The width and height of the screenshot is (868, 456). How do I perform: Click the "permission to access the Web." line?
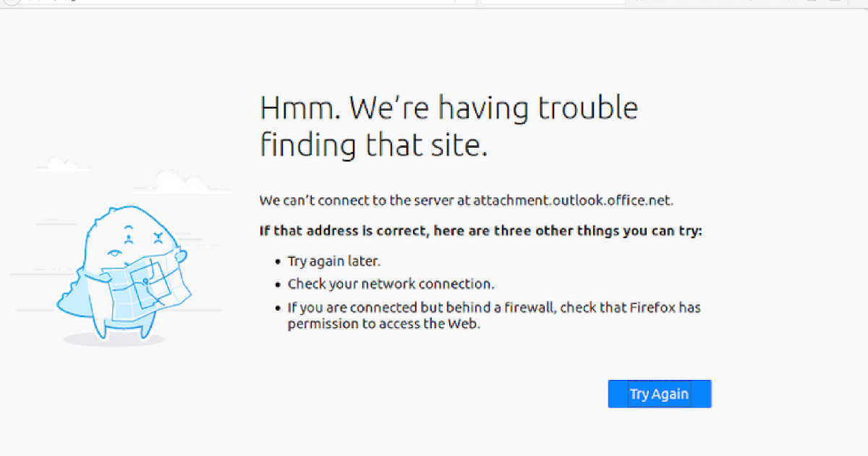click(x=383, y=324)
